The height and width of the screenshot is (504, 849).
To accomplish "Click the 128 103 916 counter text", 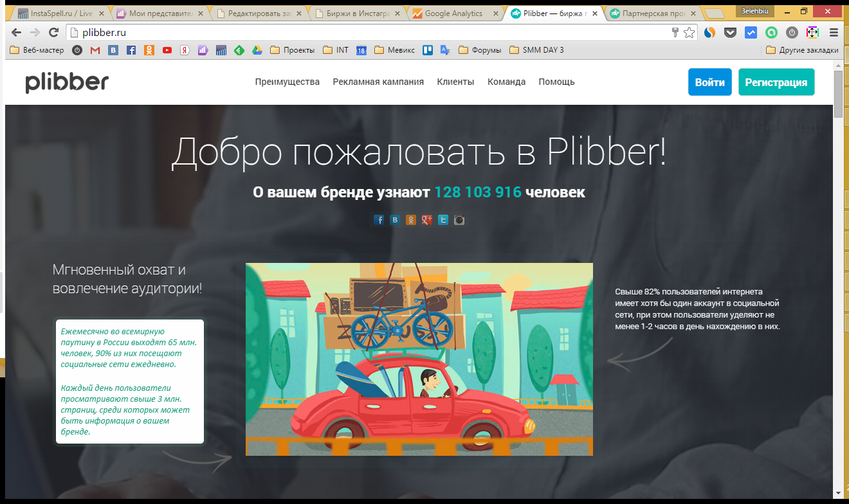I will pyautogui.click(x=478, y=192).
